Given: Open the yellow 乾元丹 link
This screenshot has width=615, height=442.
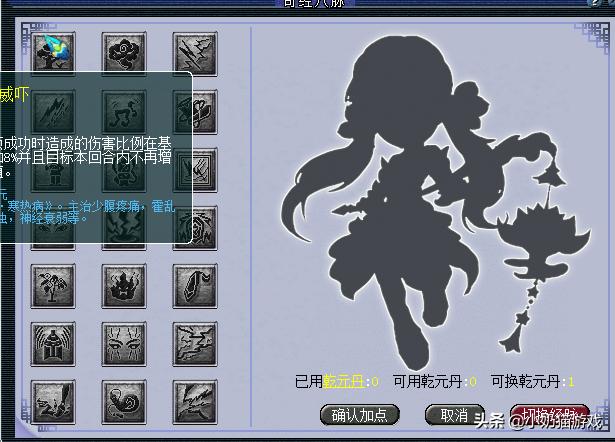Looking at the screenshot, I should [344, 381].
